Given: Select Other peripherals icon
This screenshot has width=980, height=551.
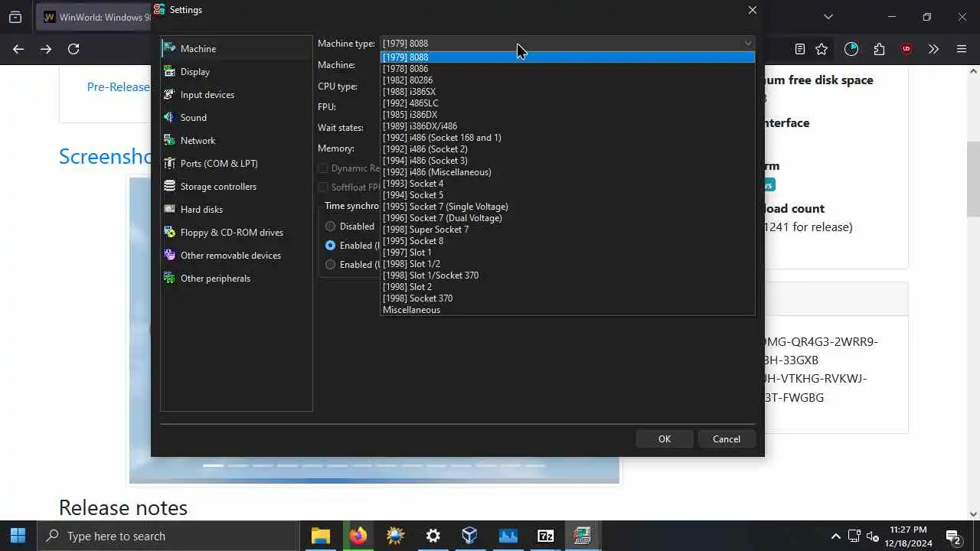Looking at the screenshot, I should coord(169,278).
